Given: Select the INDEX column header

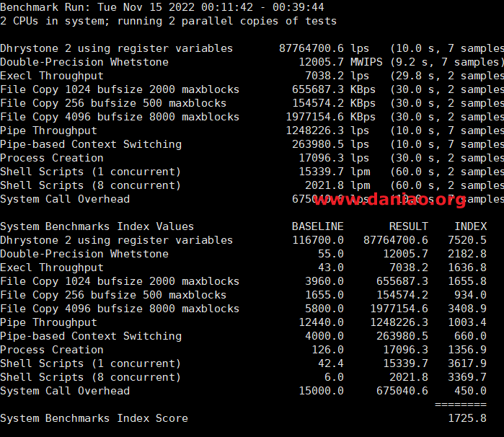Looking at the screenshot, I should coord(471,226).
